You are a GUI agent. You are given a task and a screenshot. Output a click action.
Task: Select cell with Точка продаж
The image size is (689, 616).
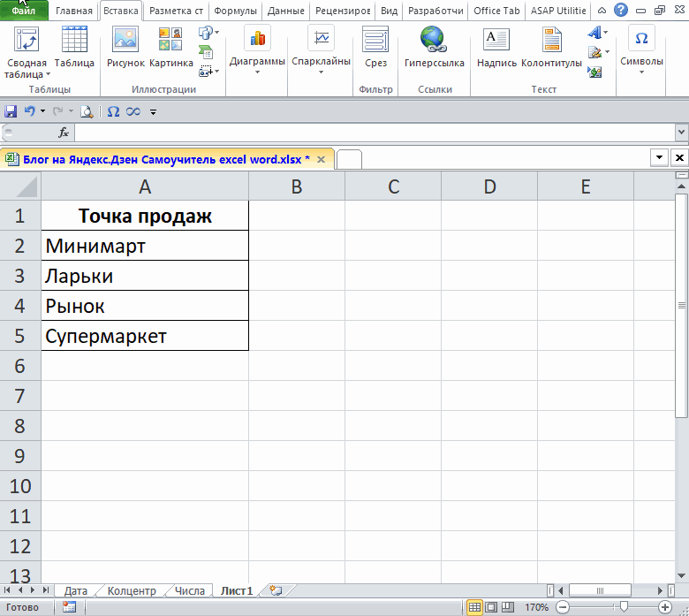click(x=145, y=216)
